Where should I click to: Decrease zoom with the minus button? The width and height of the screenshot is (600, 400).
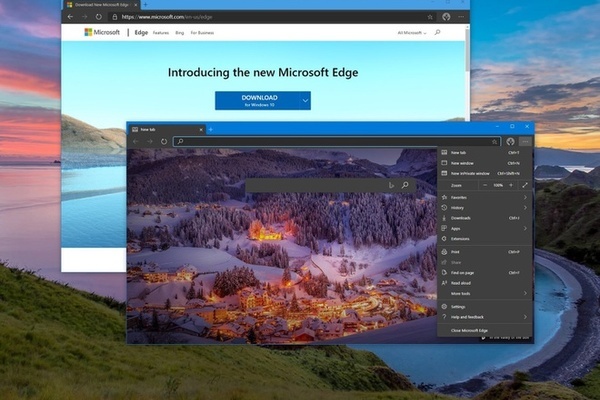(x=485, y=185)
